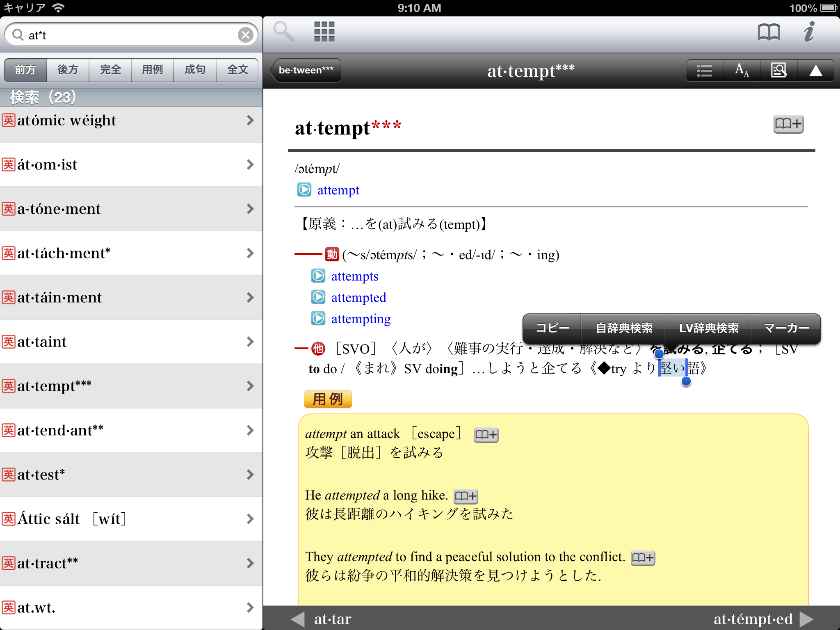840x630 pixels.
Task: Select the 前方 search mode
Action: pos(25,70)
